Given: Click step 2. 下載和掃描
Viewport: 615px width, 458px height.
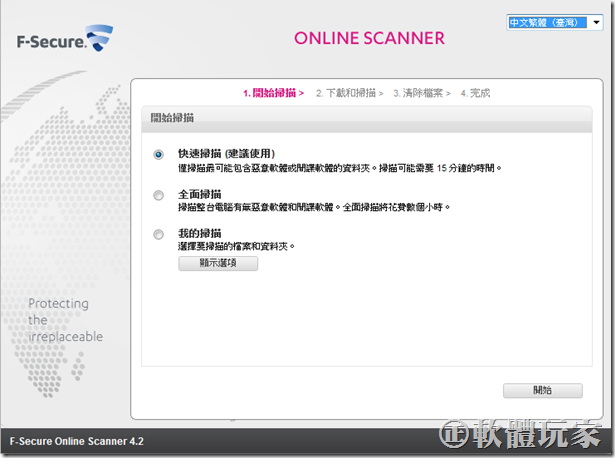Looking at the screenshot, I should point(349,93).
